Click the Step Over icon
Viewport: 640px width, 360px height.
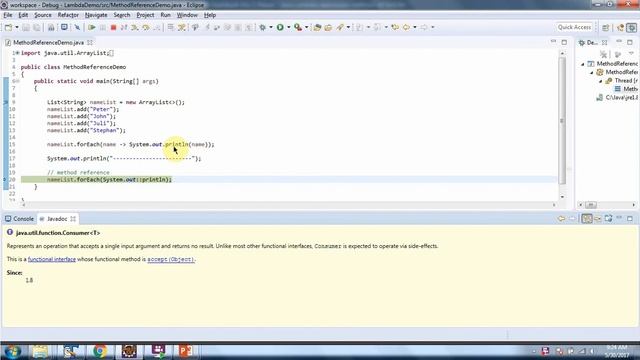146,27
